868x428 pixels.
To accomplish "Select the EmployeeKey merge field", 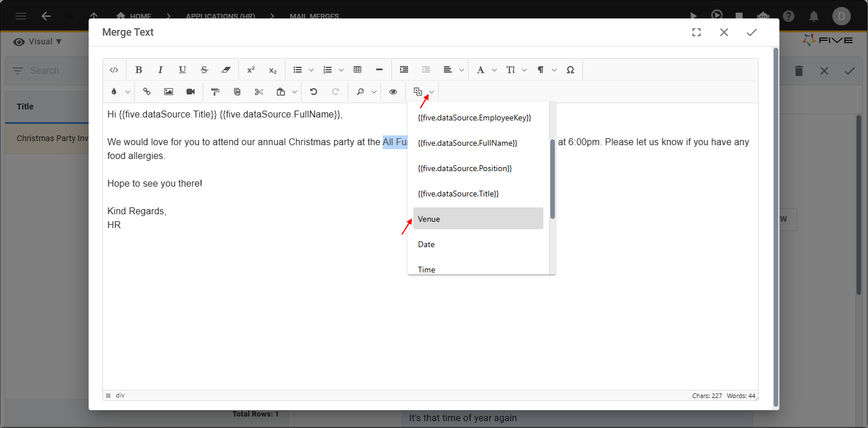I will tap(478, 118).
